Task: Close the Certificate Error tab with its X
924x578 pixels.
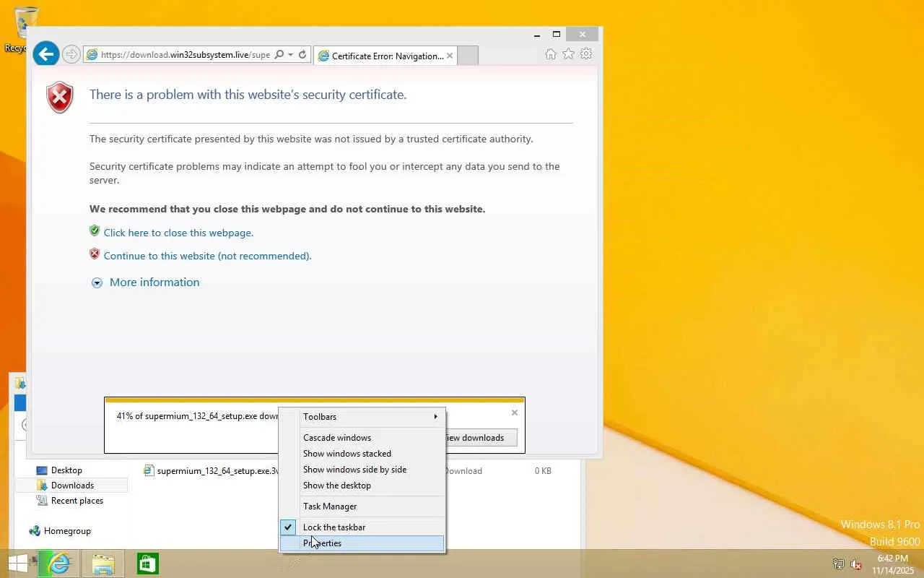Action: pos(450,56)
